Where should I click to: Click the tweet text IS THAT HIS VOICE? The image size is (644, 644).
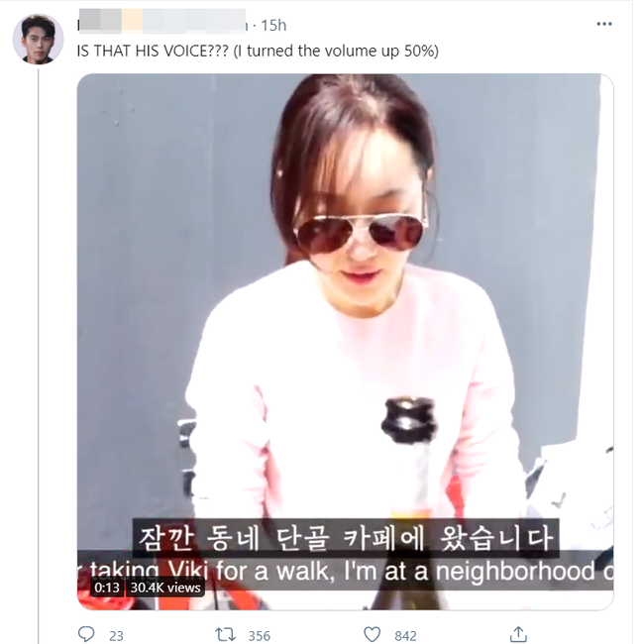(153, 51)
